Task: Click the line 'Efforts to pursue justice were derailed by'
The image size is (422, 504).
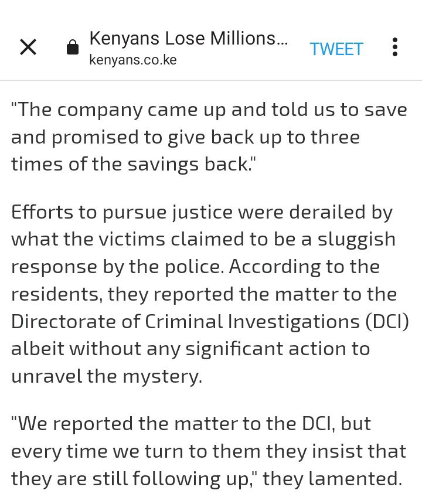Action: (x=202, y=213)
